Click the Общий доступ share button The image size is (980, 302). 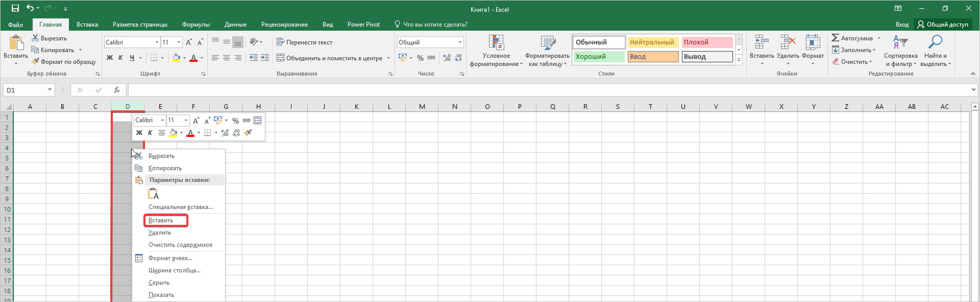pos(943,24)
